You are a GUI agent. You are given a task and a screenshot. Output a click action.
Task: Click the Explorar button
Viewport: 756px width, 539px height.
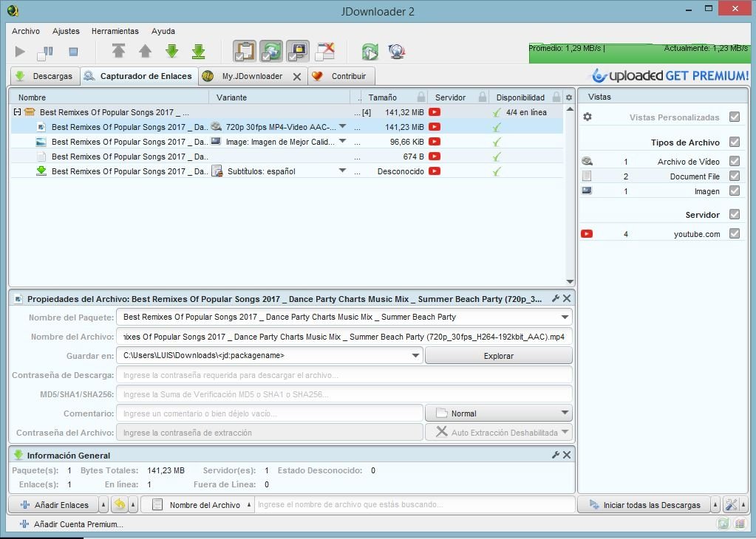499,355
